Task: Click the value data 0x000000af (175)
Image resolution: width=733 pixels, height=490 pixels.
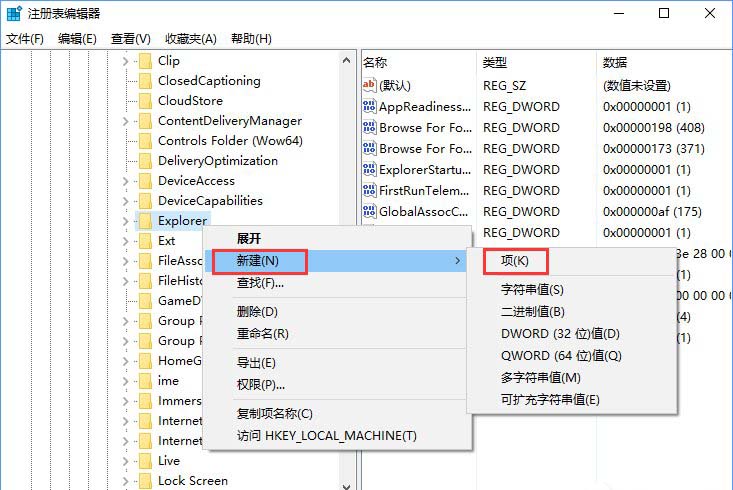Action: [x=652, y=212]
